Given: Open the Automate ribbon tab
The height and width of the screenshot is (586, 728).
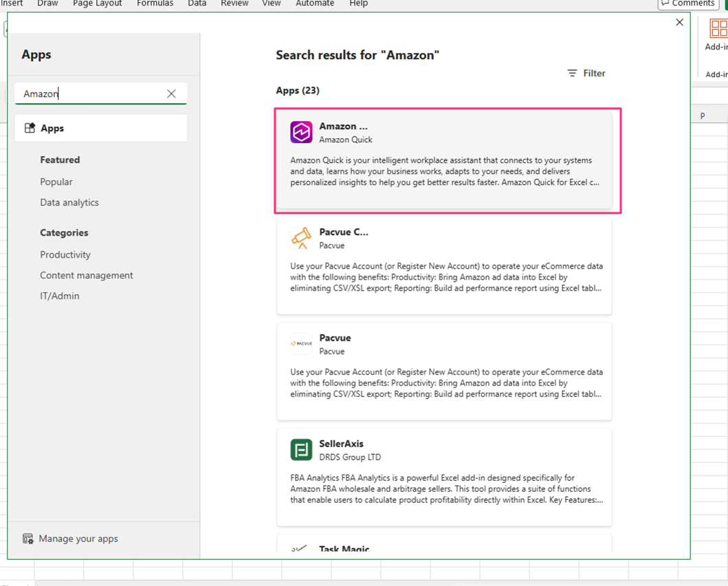Looking at the screenshot, I should tap(315, 3).
